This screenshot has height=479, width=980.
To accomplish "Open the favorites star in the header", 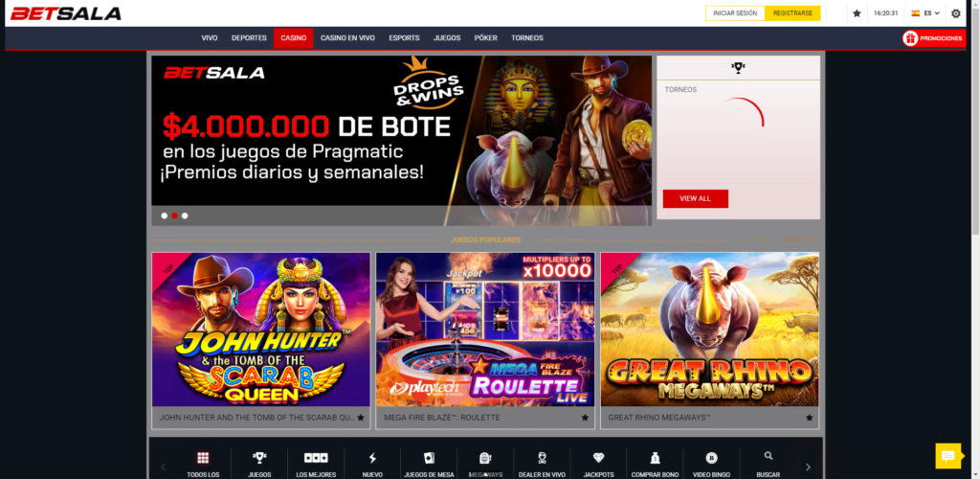I will 857,13.
